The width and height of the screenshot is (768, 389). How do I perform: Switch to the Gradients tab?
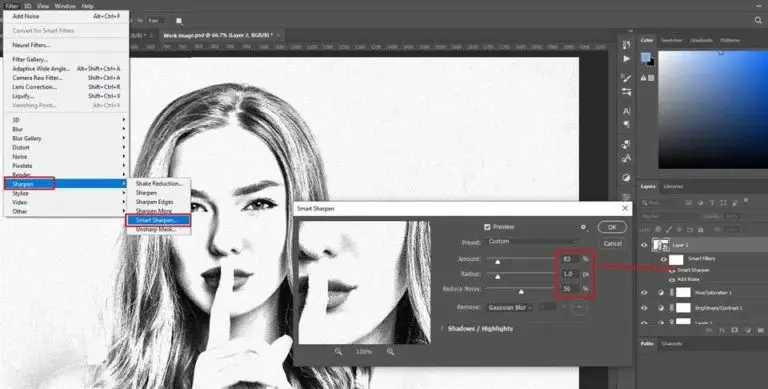tap(701, 40)
